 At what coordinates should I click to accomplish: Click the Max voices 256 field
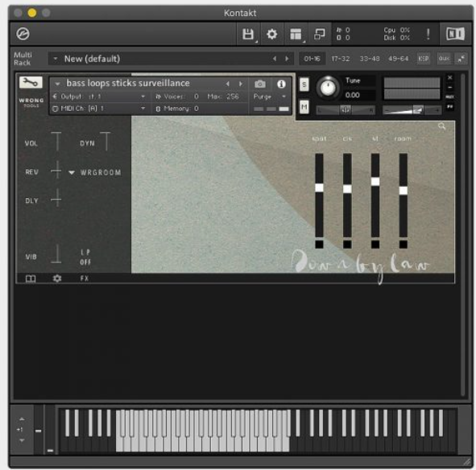pos(223,97)
